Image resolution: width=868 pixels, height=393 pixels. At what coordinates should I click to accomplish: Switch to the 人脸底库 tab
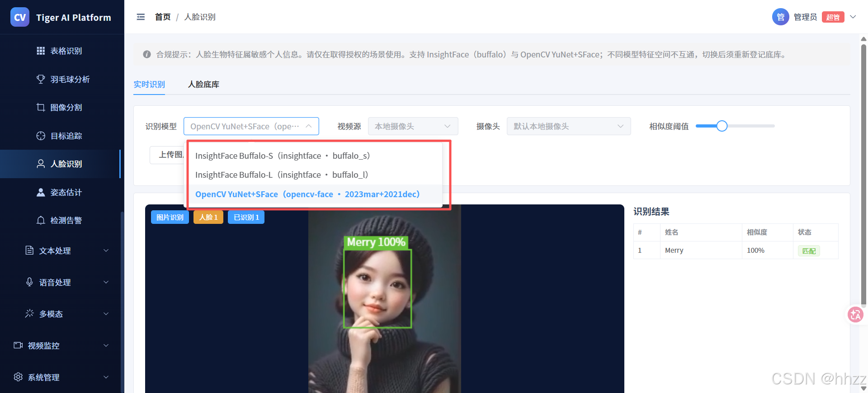(x=203, y=85)
